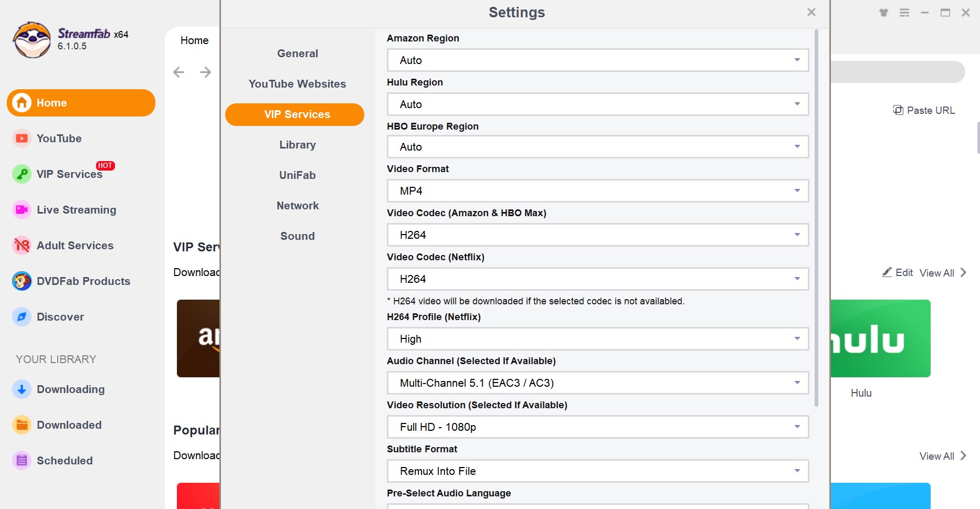The width and height of the screenshot is (980, 509).
Task: Click the Downloaded folder icon
Action: 22,425
